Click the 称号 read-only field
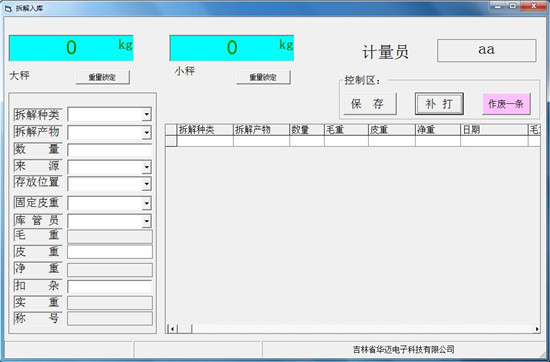This screenshot has width=550, height=362. pos(110,319)
